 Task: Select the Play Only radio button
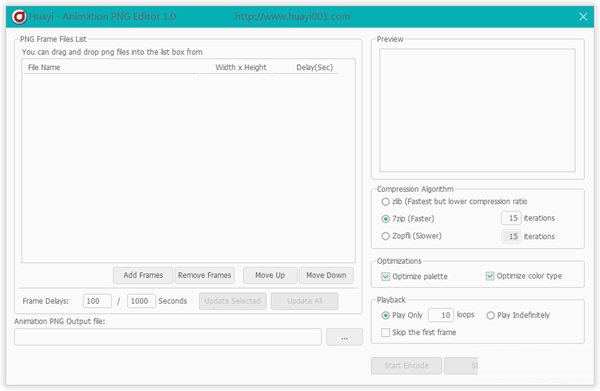[x=385, y=315]
